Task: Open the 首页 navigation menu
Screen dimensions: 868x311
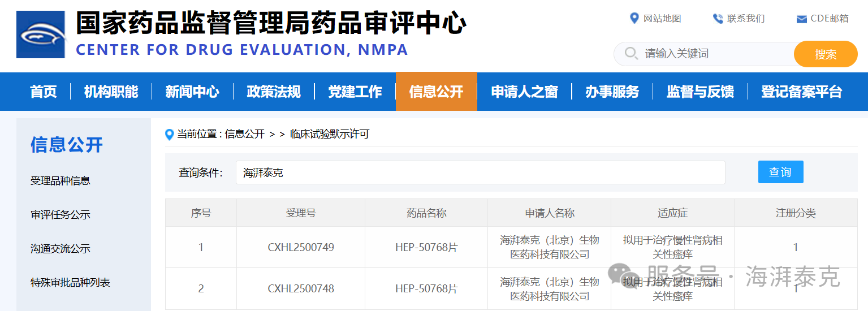Action: [x=44, y=92]
